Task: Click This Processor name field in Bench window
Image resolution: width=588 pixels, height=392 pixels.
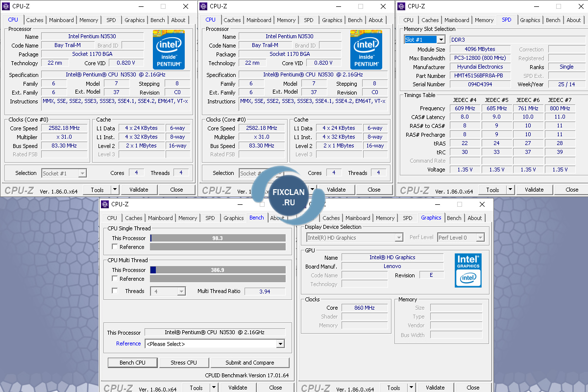Action: pos(215,332)
